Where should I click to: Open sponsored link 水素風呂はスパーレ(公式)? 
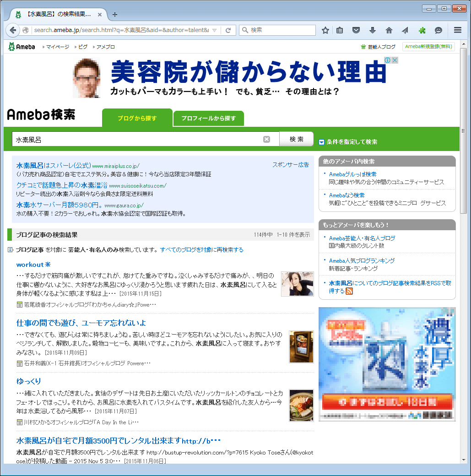(54, 165)
